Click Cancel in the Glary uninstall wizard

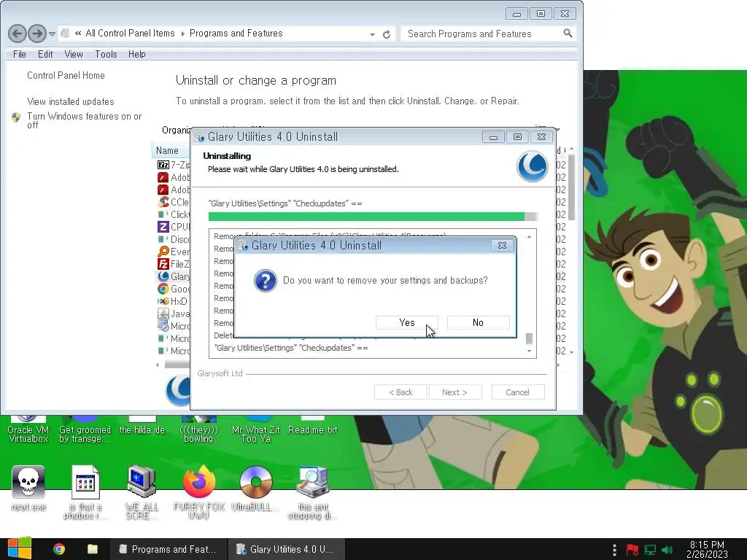pos(517,392)
